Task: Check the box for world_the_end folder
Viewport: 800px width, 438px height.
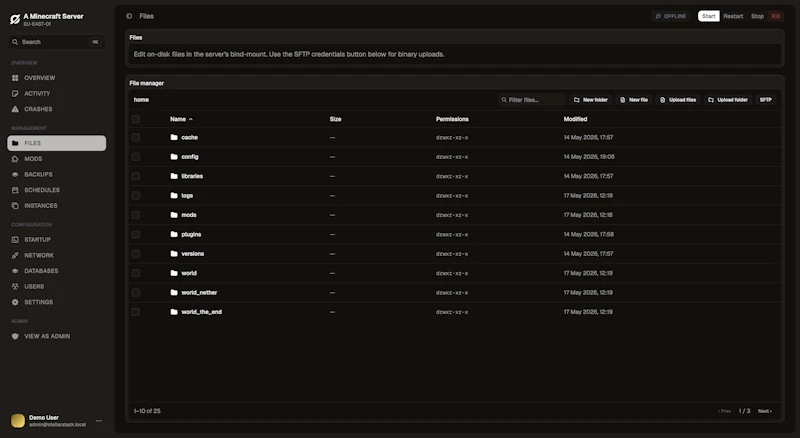Action: pyautogui.click(x=136, y=312)
